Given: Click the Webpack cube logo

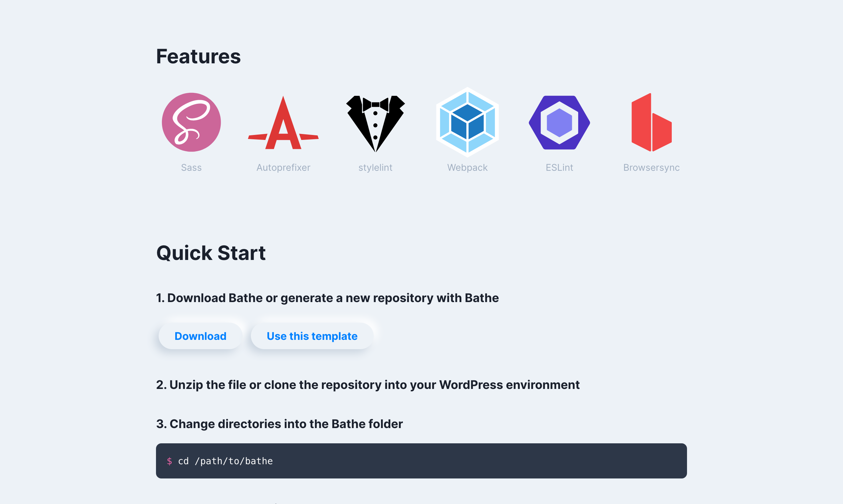Looking at the screenshot, I should click(467, 122).
